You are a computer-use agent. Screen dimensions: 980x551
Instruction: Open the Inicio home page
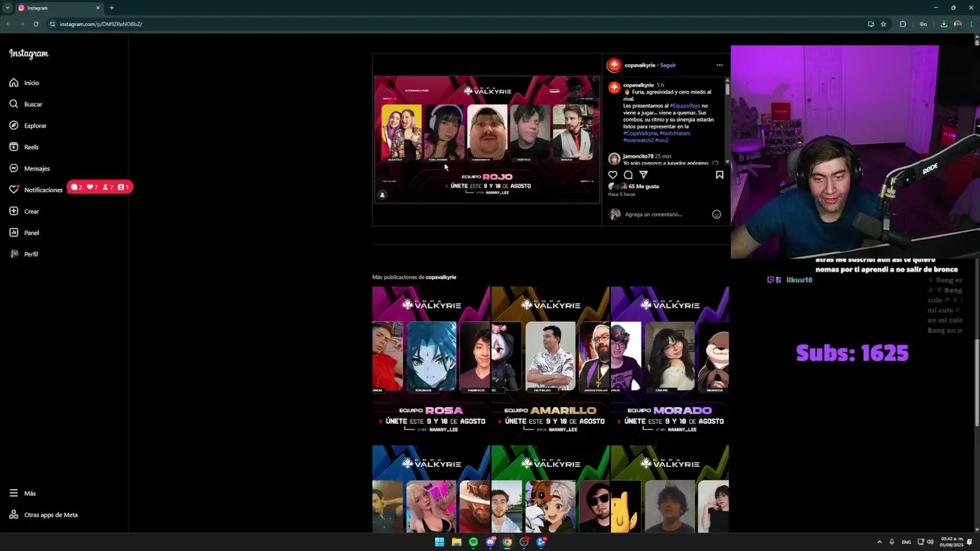pos(24,83)
